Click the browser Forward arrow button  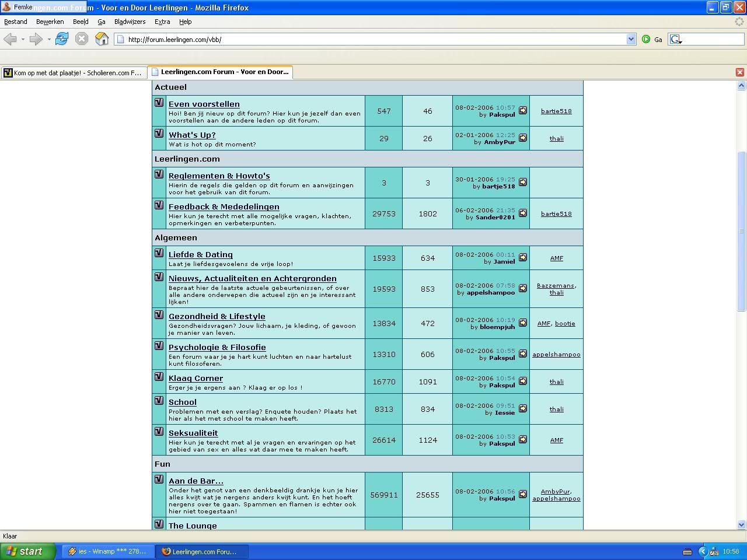coord(36,39)
